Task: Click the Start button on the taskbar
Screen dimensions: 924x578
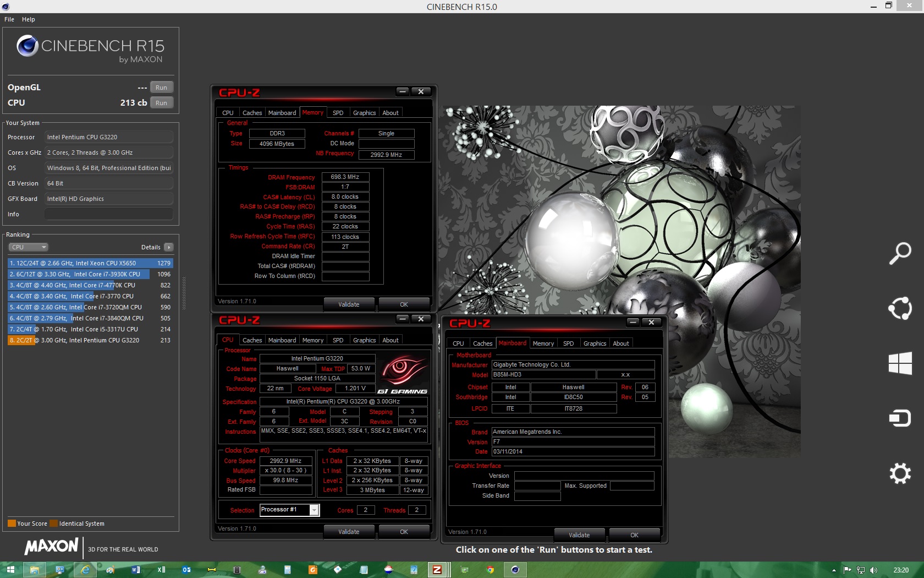Action: coord(10,570)
